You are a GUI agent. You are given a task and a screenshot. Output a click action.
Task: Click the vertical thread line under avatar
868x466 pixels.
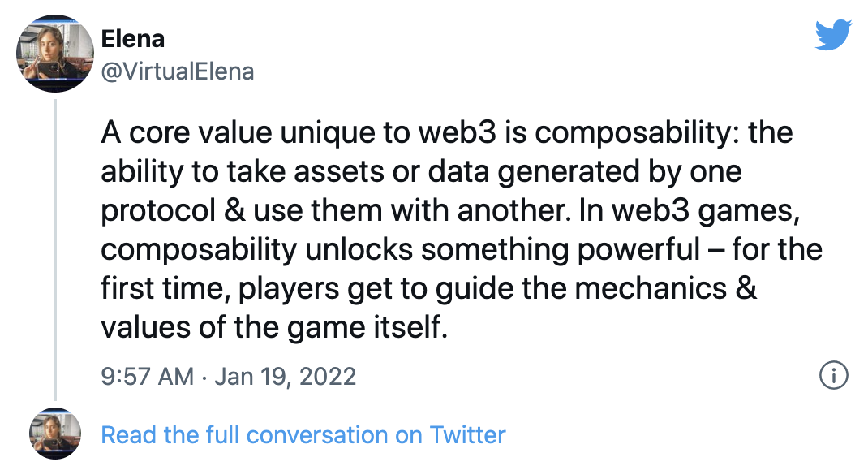click(x=55, y=244)
